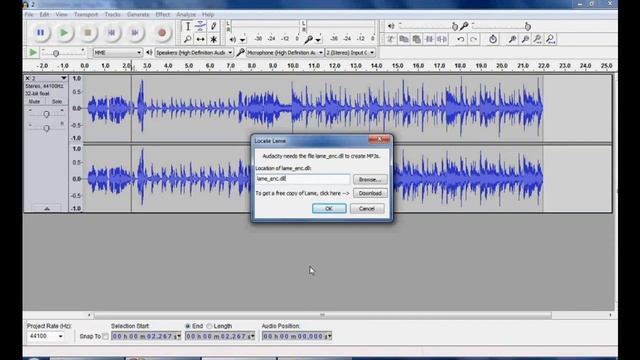
Task: Open the Tracks menu
Action: pos(112,14)
